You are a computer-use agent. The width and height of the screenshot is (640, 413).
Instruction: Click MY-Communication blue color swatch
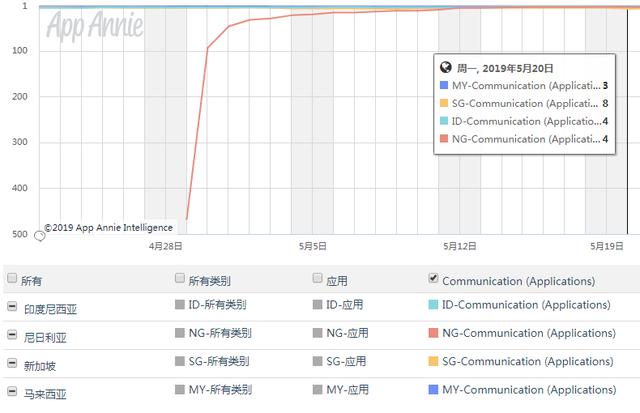pos(433,389)
